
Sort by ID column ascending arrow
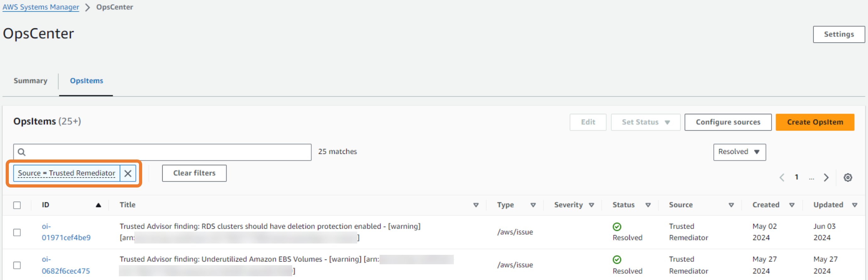(x=98, y=205)
